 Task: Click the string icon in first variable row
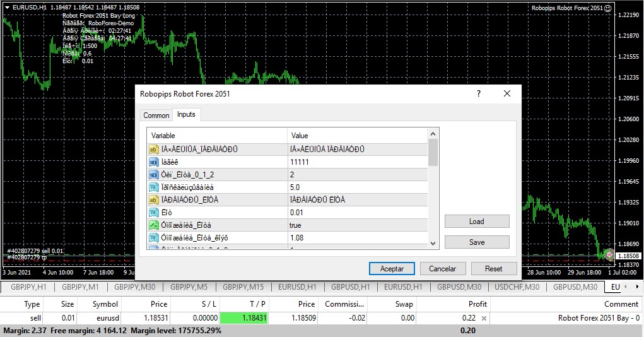(153, 150)
